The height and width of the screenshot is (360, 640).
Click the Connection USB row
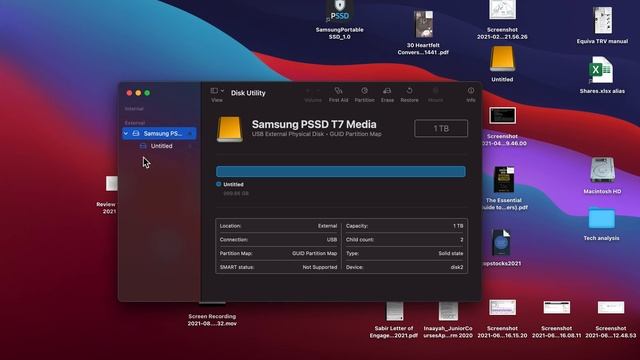coord(278,240)
